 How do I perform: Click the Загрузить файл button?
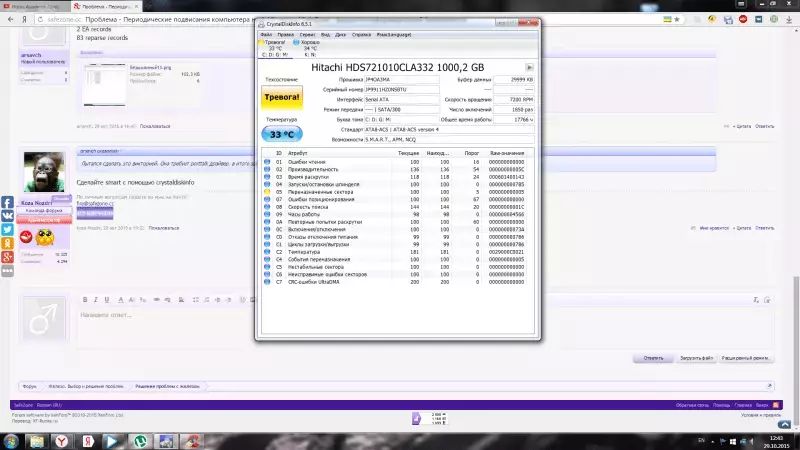pos(696,358)
